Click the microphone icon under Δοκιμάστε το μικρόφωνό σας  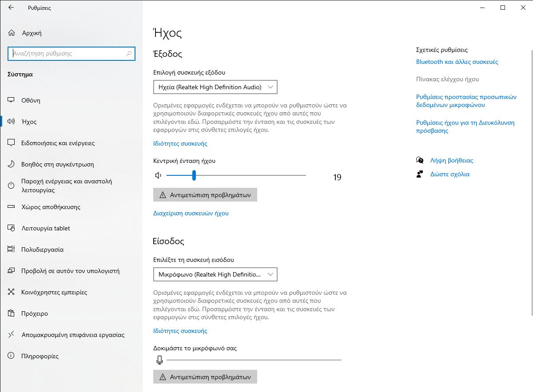159,360
